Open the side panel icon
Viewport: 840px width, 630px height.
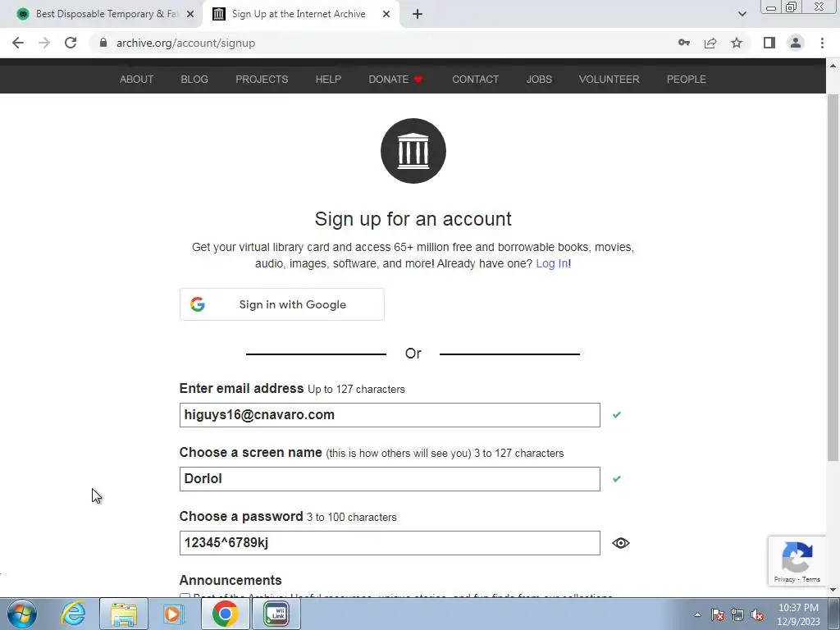[x=769, y=43]
